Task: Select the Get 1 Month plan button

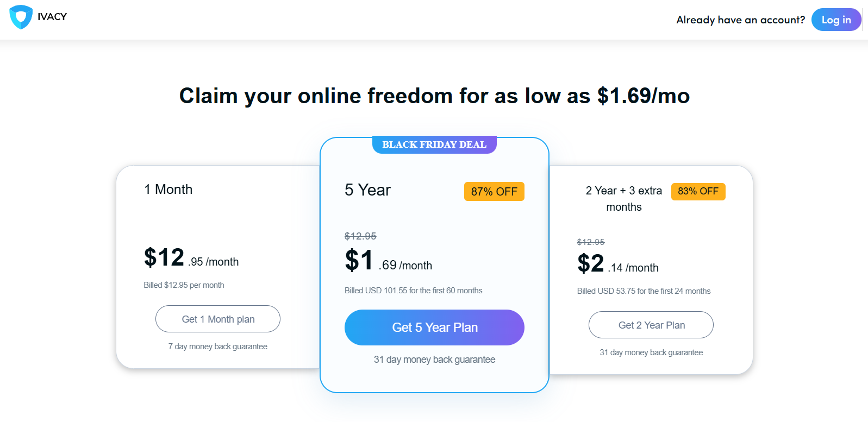Action: point(218,319)
